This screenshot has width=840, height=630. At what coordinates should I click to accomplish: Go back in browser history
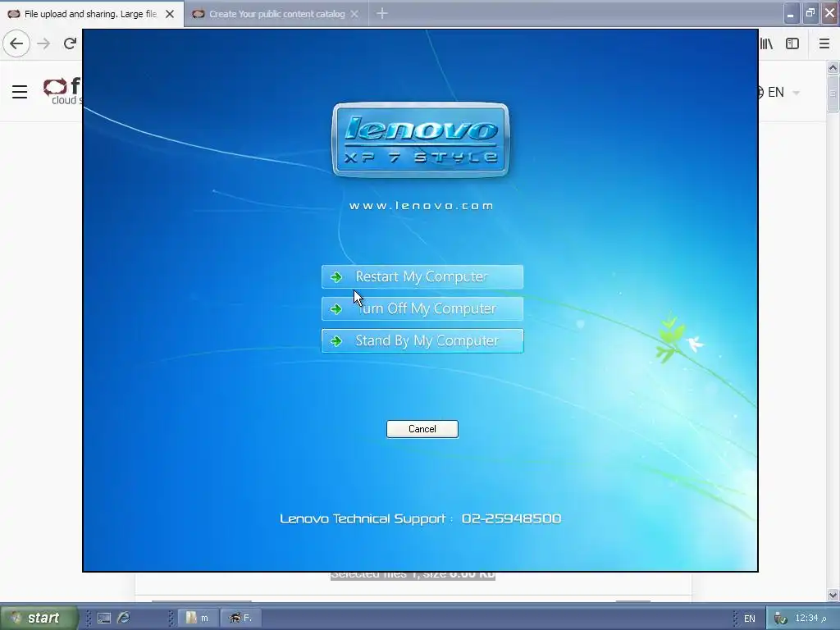(x=16, y=43)
